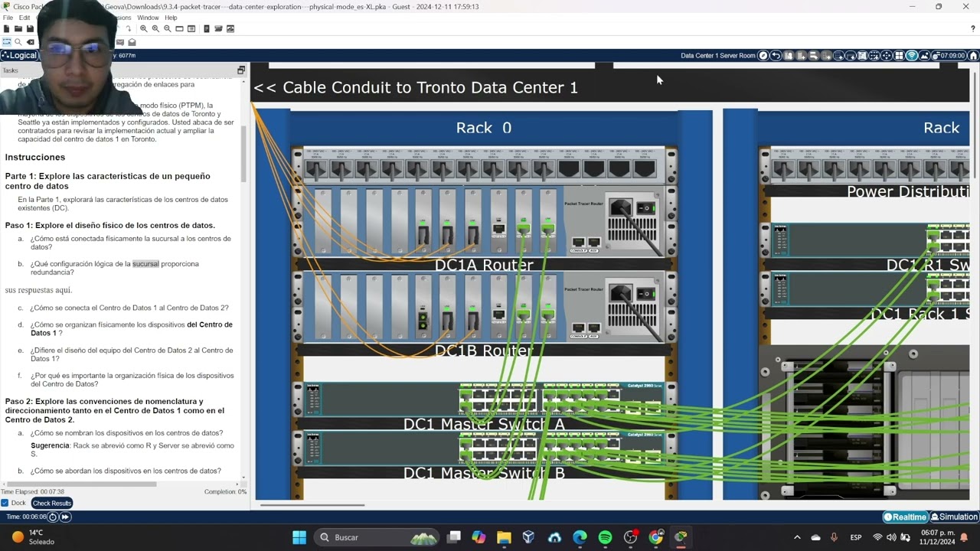Open Spotify from the taskbar

(x=605, y=537)
